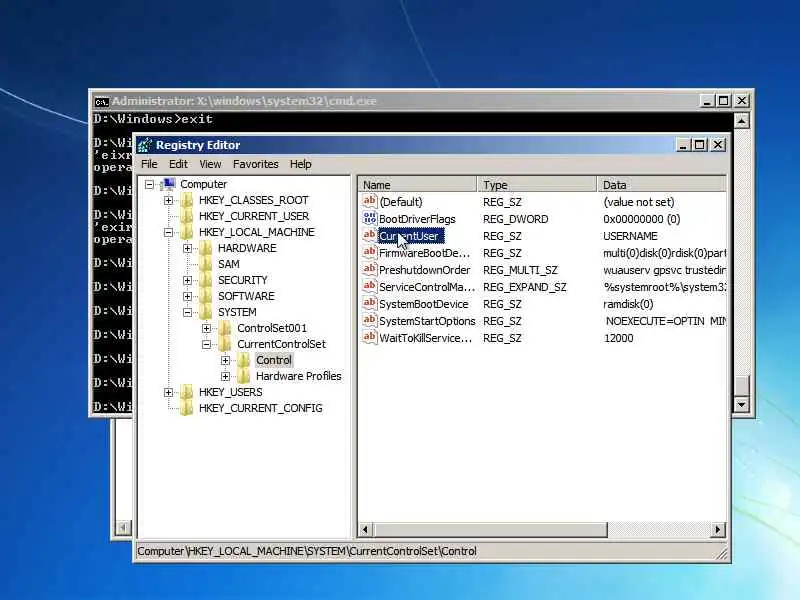Collapse the Computer root node
Screen dimensions: 800x600
point(149,184)
